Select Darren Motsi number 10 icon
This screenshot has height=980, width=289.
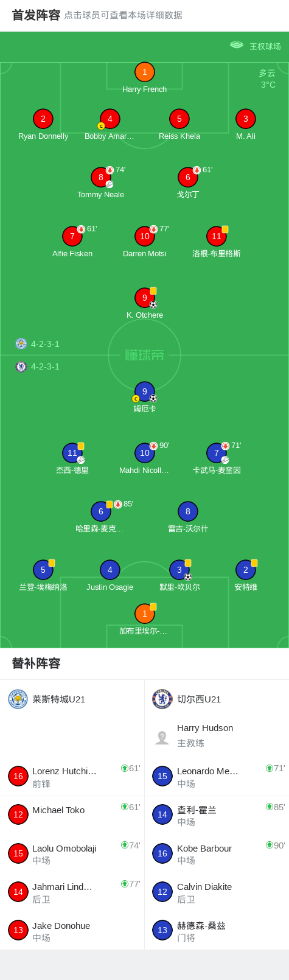144,236
